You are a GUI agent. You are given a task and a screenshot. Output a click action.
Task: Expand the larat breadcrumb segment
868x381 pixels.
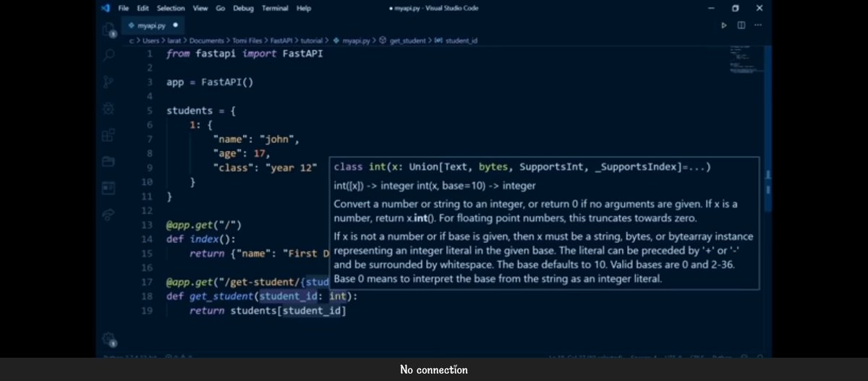pos(173,40)
